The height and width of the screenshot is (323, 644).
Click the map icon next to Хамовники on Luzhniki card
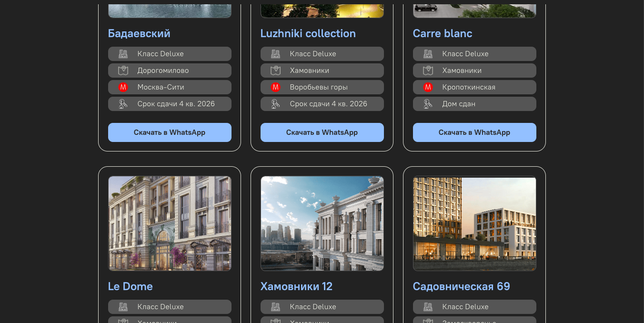click(275, 71)
